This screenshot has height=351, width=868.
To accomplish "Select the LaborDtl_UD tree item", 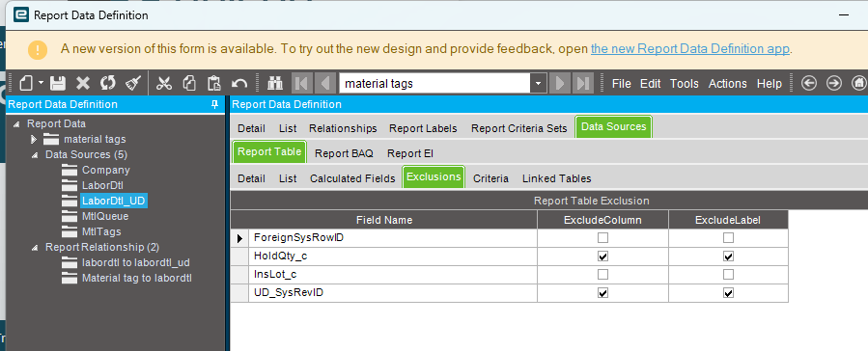I will pos(114,201).
